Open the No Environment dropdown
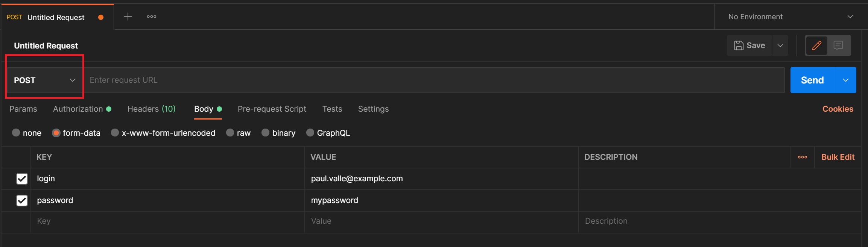868x247 pixels. tap(790, 17)
